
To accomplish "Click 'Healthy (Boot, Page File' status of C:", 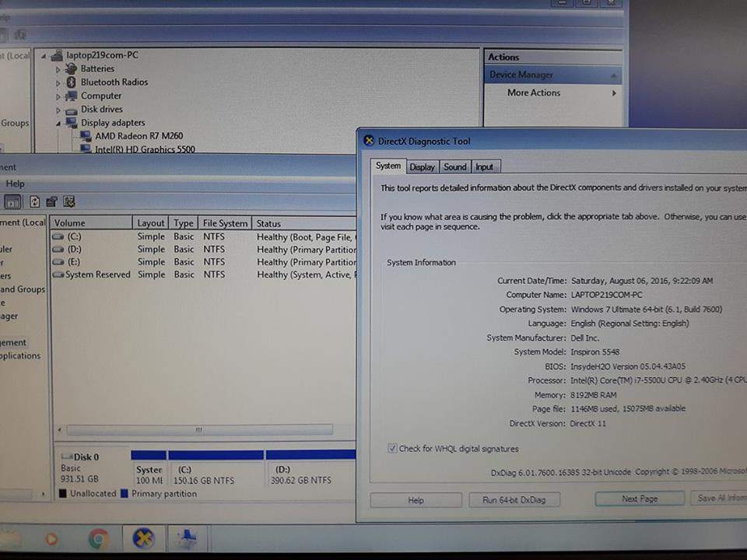I will (304, 236).
